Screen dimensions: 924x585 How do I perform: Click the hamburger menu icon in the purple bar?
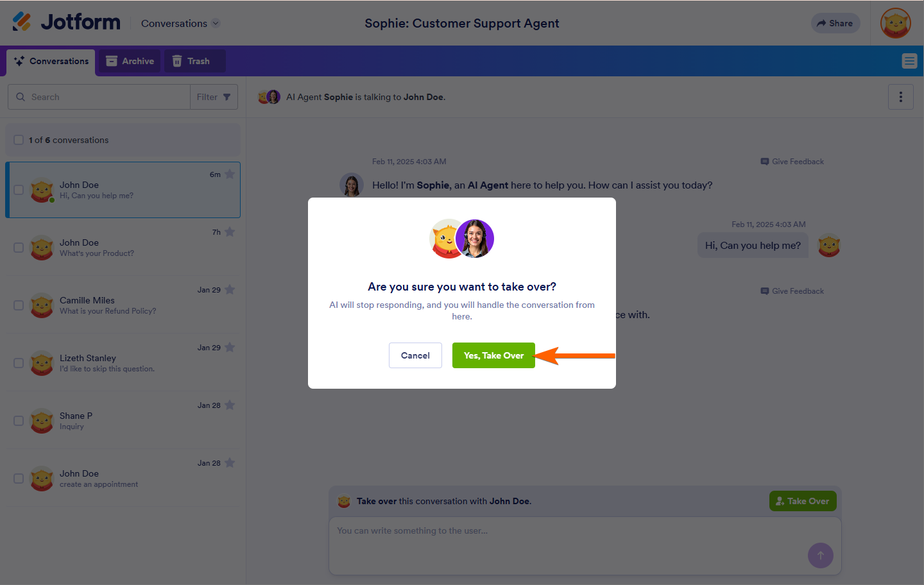click(909, 61)
